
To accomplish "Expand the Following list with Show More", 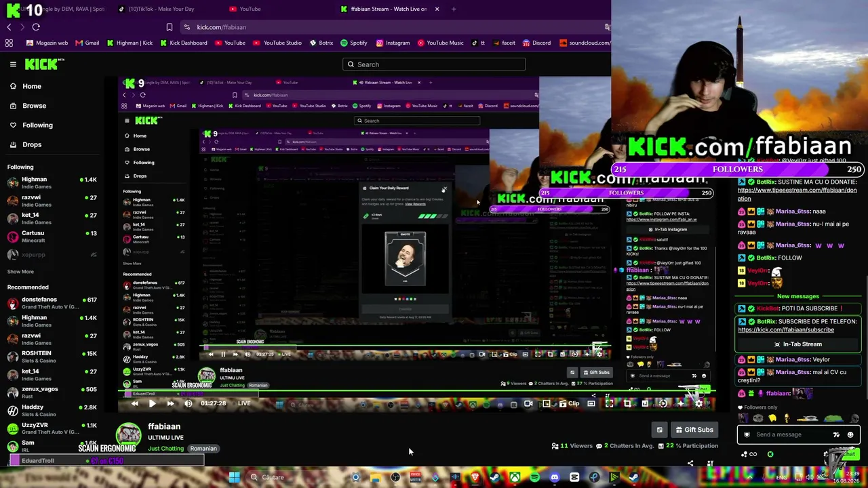I will 20,272.
